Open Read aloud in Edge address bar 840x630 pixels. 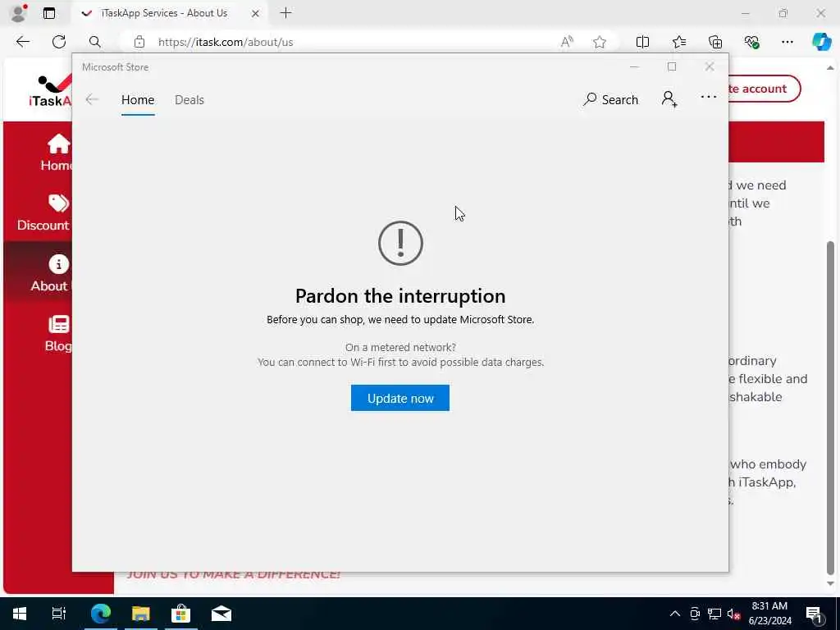tap(567, 42)
